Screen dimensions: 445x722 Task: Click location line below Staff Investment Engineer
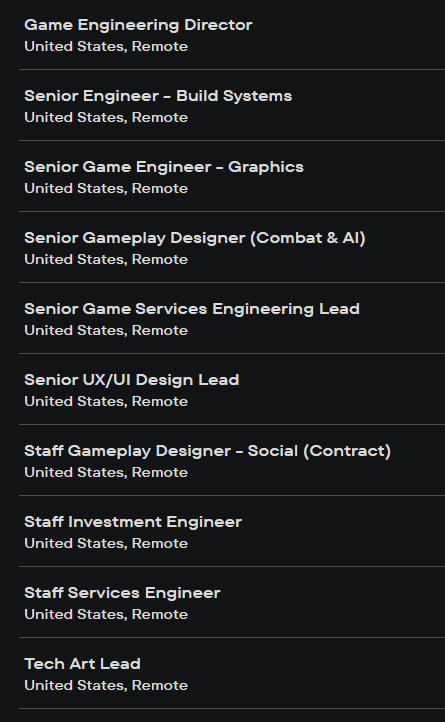[x=106, y=543]
